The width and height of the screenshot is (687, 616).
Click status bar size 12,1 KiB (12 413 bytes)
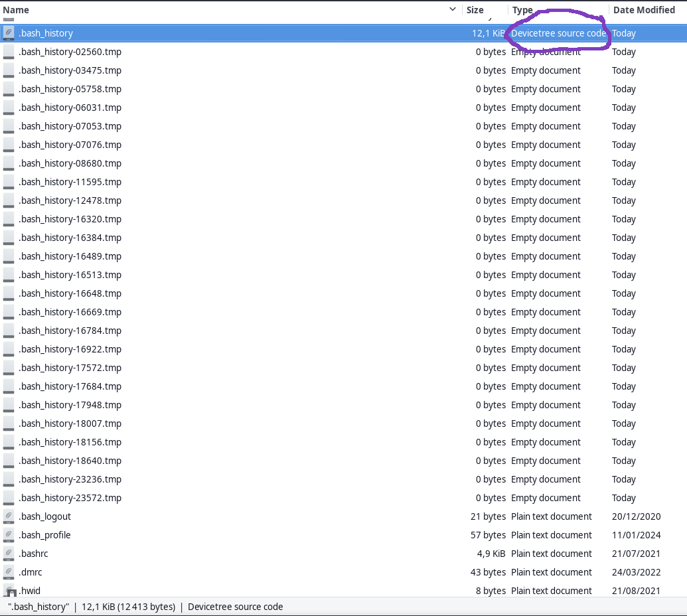[x=128, y=607]
